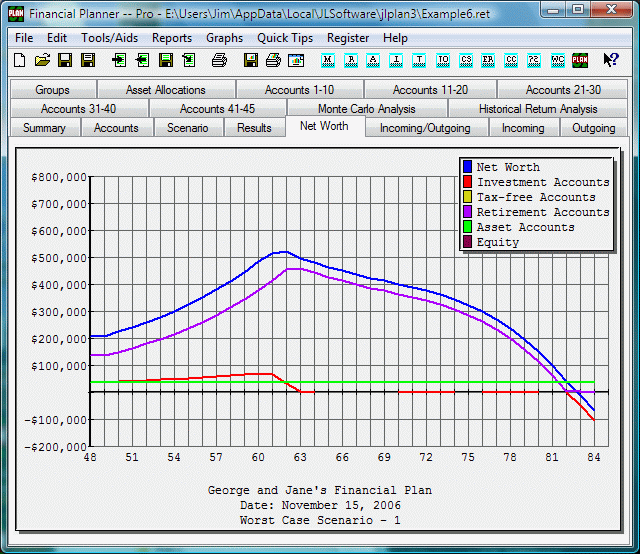The height and width of the screenshot is (554, 640).
Task: Click the 'M' toolbar icon
Action: (x=326, y=61)
